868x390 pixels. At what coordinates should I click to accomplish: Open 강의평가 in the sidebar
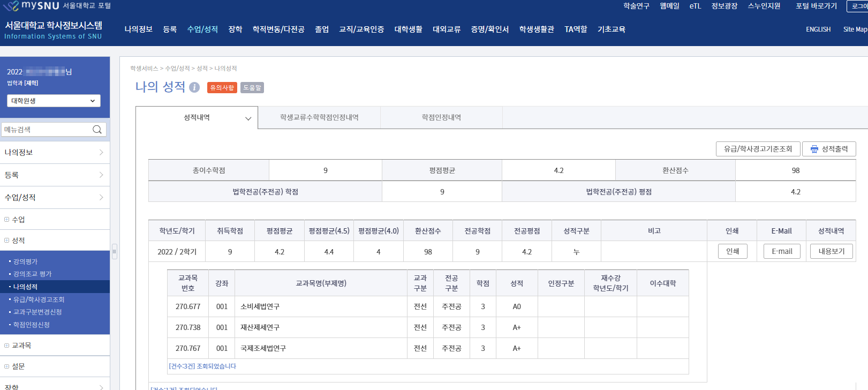pyautogui.click(x=25, y=261)
